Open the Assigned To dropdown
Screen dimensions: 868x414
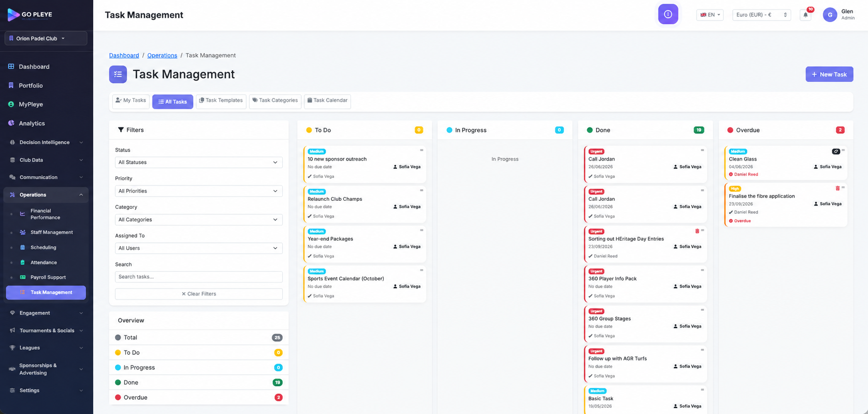coord(198,249)
